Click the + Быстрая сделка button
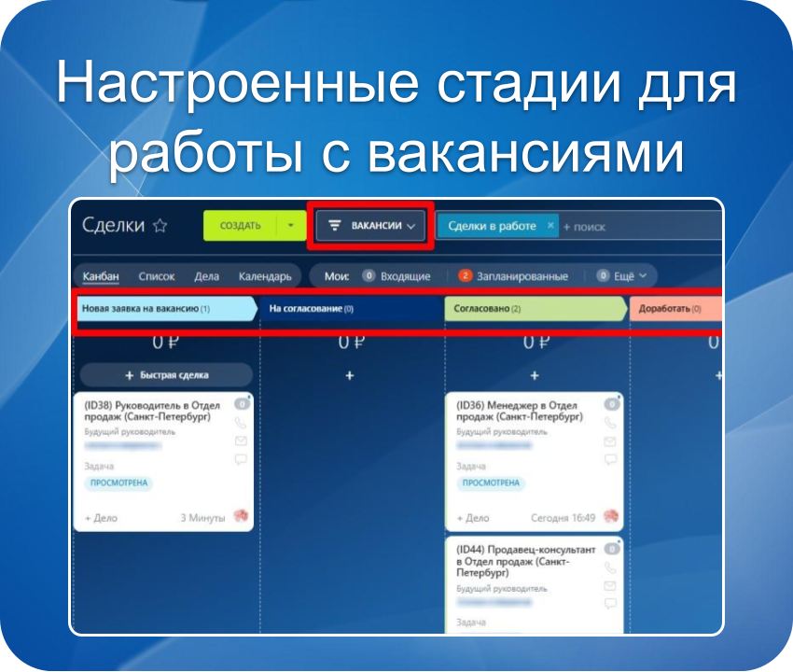793x672 pixels. point(166,375)
